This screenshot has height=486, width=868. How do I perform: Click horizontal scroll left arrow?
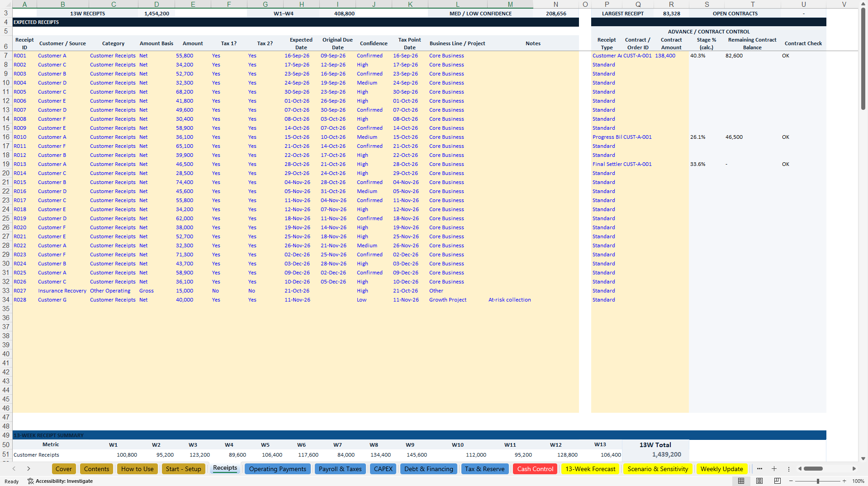800,469
